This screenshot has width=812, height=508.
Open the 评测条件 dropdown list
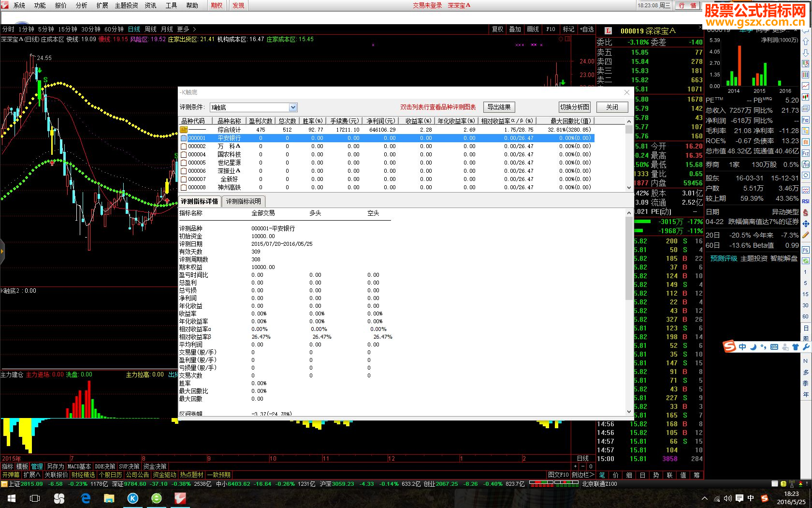pos(293,107)
